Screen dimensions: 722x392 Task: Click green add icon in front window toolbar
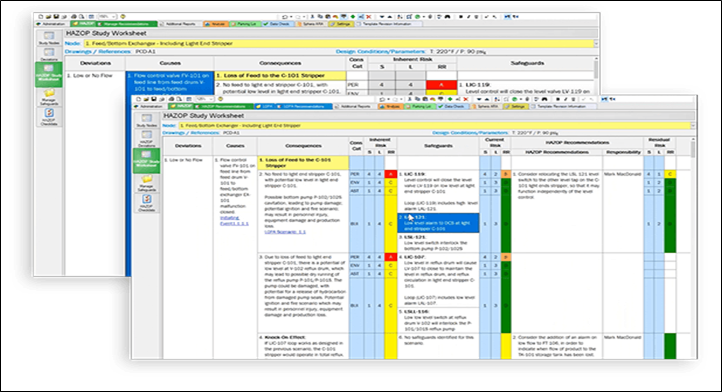coord(450,99)
